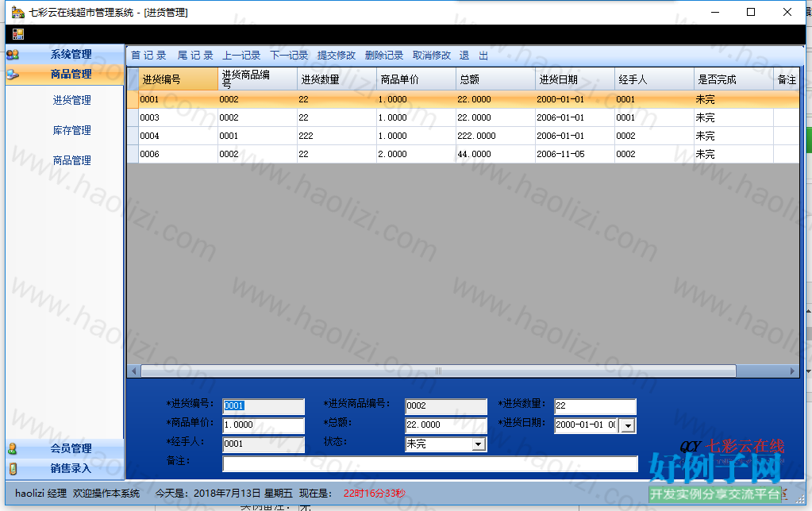Click the 备注 remarks input field

click(x=430, y=463)
